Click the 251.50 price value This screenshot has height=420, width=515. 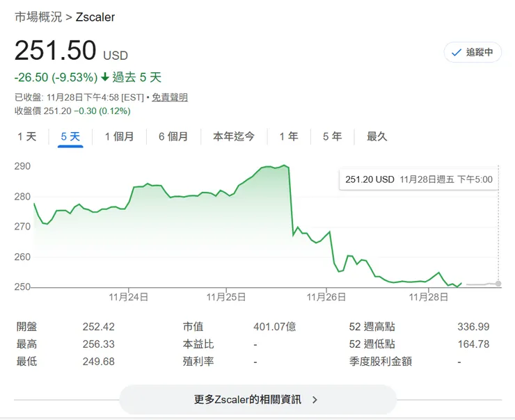point(56,50)
